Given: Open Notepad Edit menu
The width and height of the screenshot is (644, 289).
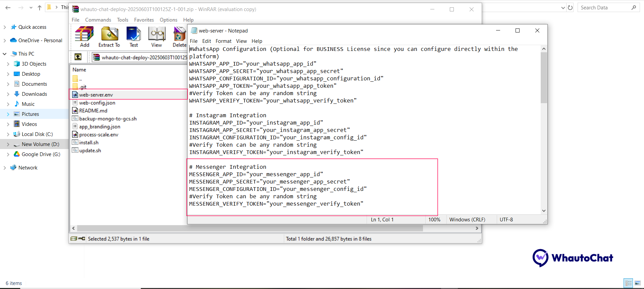Looking at the screenshot, I should click(x=207, y=41).
